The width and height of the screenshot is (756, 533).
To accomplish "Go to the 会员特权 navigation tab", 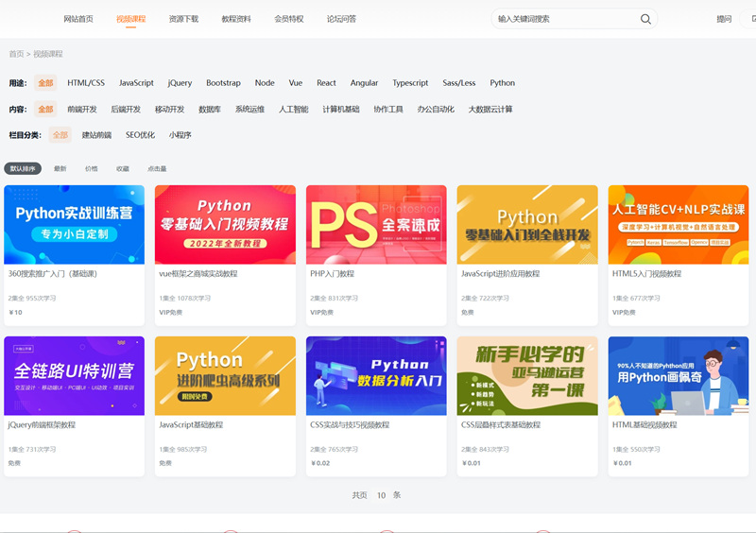I will coord(289,19).
